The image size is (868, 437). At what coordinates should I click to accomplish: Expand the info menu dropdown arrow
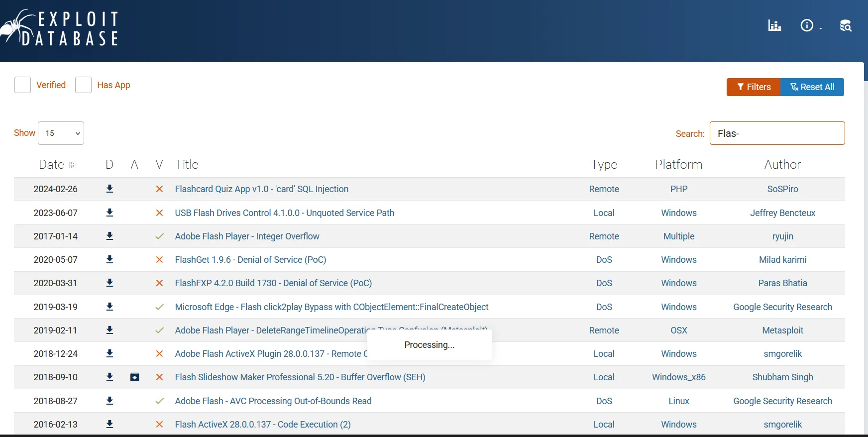click(x=821, y=28)
